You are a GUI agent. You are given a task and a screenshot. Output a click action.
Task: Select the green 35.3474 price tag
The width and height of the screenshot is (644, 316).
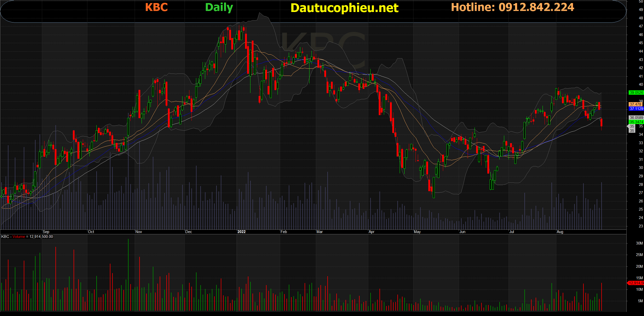tap(636, 122)
